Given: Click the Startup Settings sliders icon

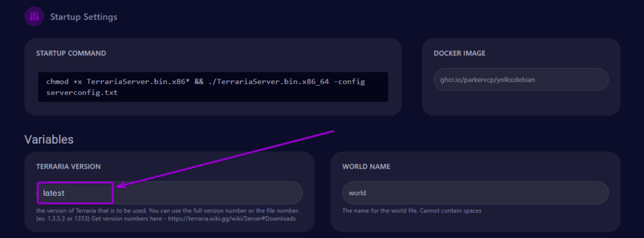Looking at the screenshot, I should [x=34, y=17].
